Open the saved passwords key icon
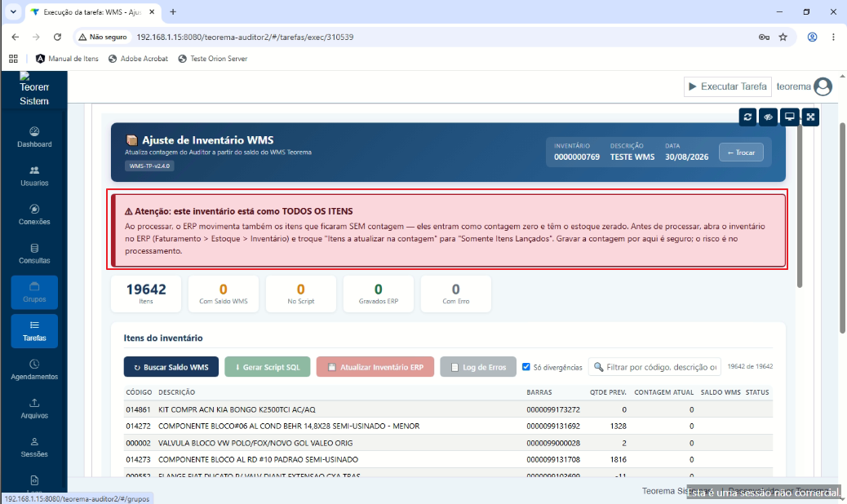847x504 pixels. [x=764, y=38]
